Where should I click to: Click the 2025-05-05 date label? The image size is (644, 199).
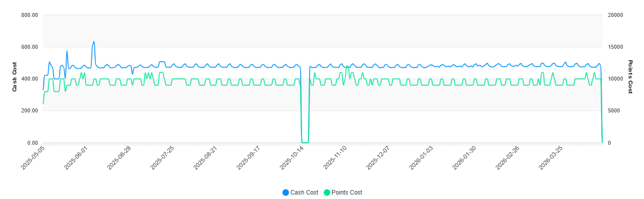(34, 158)
